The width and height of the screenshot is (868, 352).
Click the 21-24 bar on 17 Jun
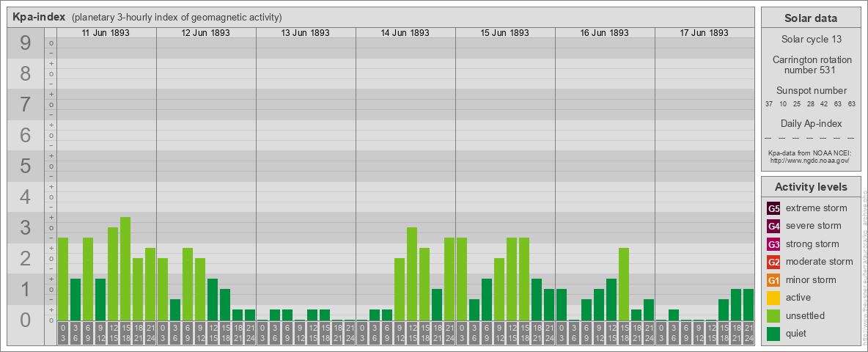tap(748, 305)
